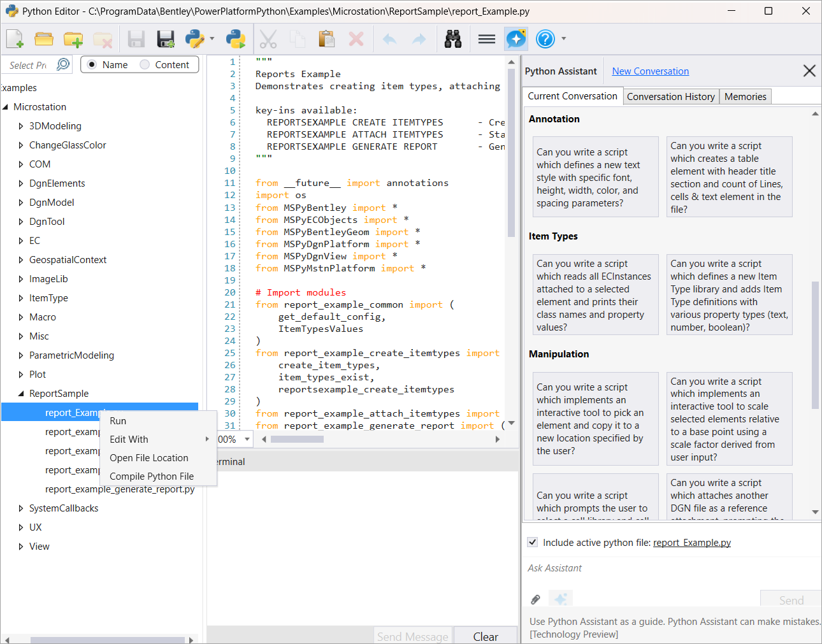Click the paperclip attach icon
This screenshot has height=644, width=822.
click(x=536, y=599)
